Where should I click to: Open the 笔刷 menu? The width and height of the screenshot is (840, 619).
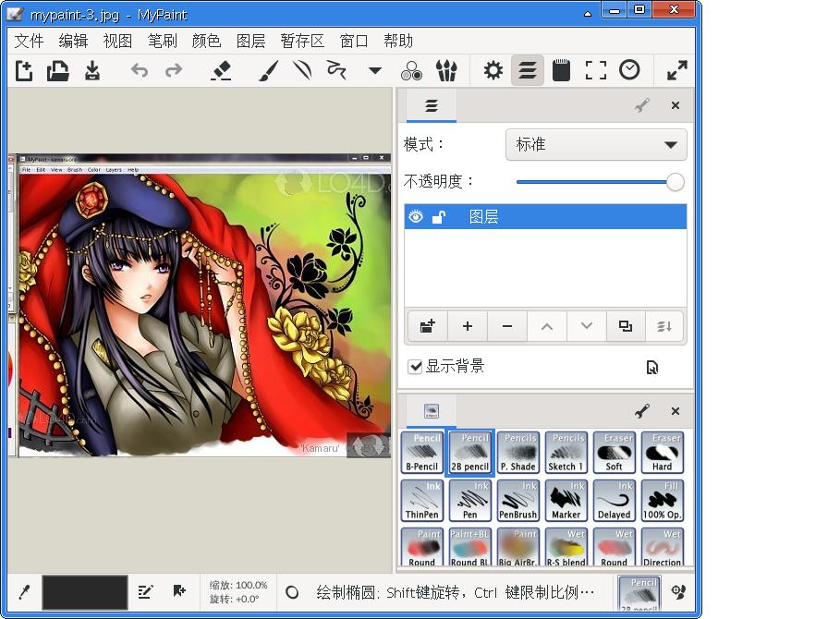pos(162,41)
